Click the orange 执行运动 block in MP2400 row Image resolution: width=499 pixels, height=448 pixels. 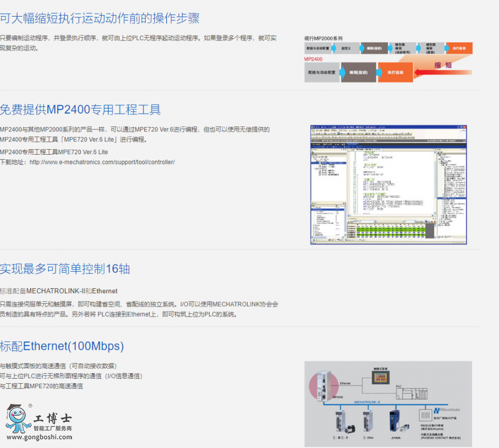395,73
